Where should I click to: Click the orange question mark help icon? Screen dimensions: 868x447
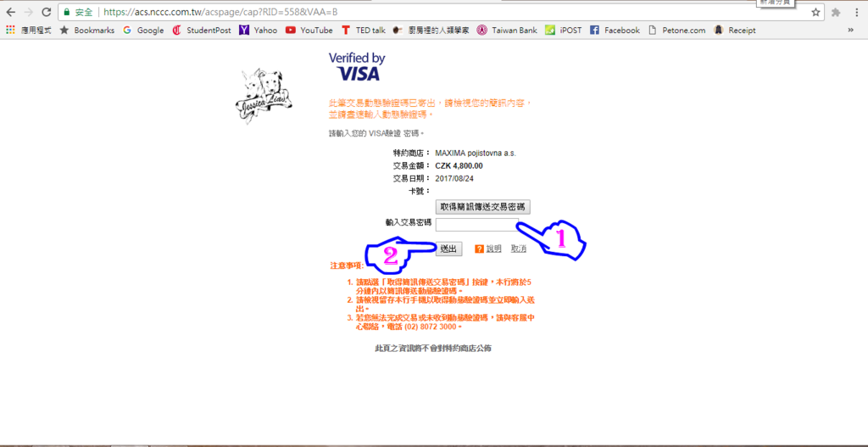pos(480,249)
